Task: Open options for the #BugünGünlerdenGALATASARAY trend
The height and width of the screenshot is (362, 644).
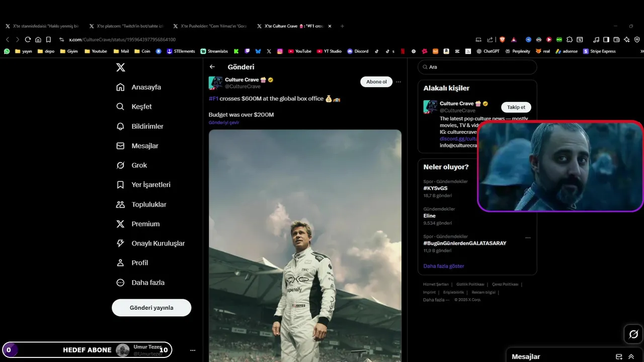Action: click(x=528, y=238)
